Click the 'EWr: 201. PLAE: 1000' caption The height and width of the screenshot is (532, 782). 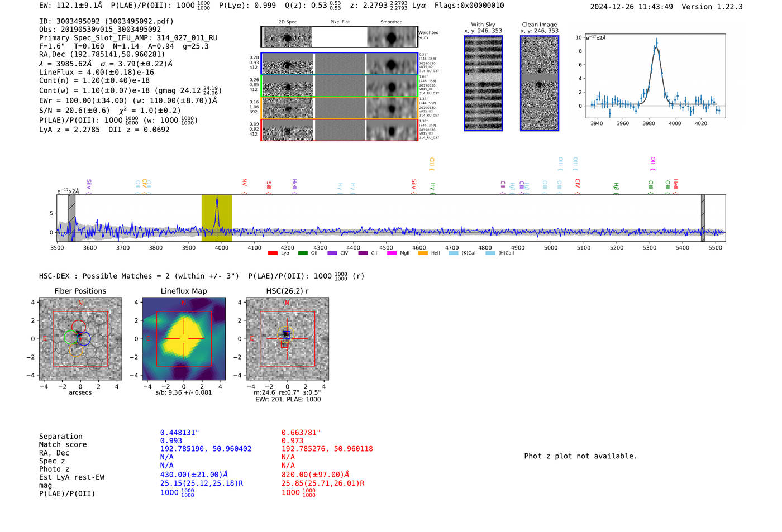point(288,400)
